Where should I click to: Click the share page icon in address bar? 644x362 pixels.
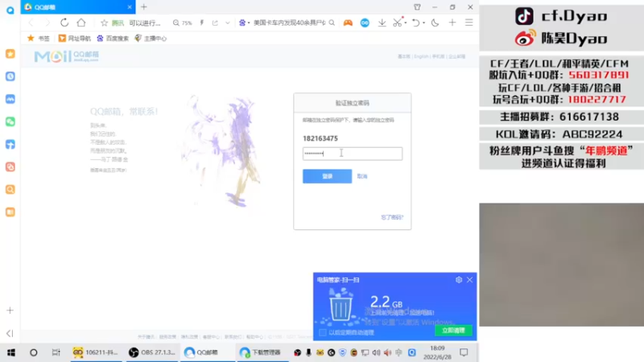pyautogui.click(x=215, y=23)
